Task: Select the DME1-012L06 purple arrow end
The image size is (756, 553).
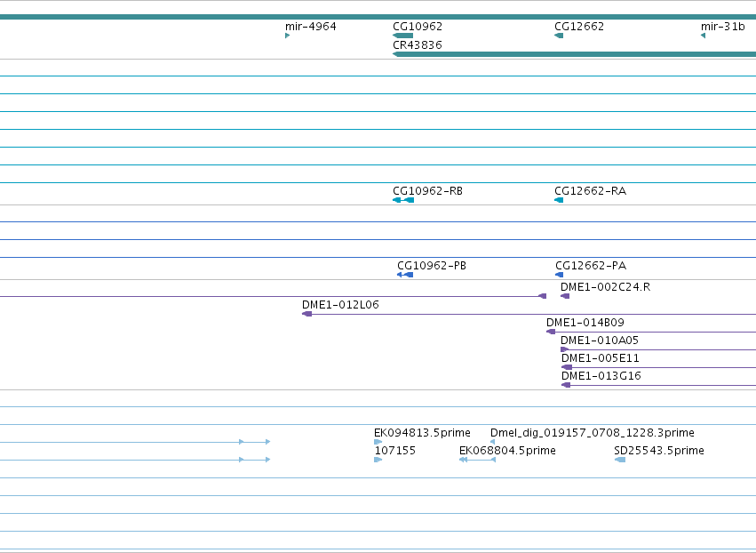Action: tap(306, 314)
